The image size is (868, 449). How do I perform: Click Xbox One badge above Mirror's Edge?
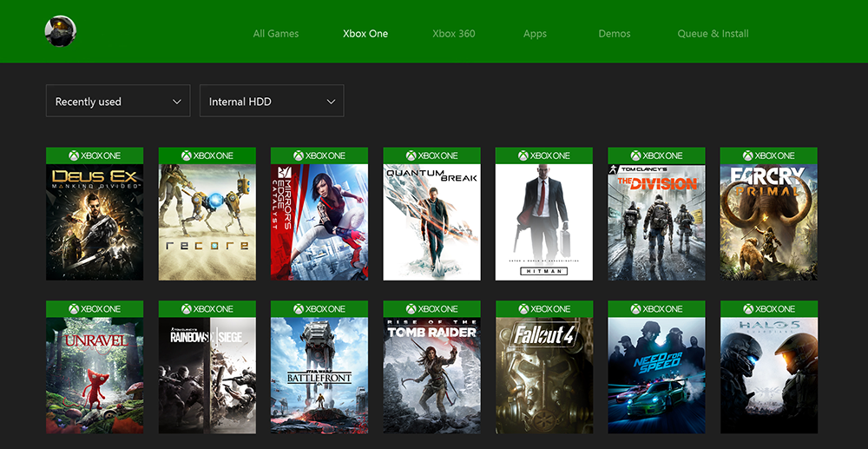point(319,155)
